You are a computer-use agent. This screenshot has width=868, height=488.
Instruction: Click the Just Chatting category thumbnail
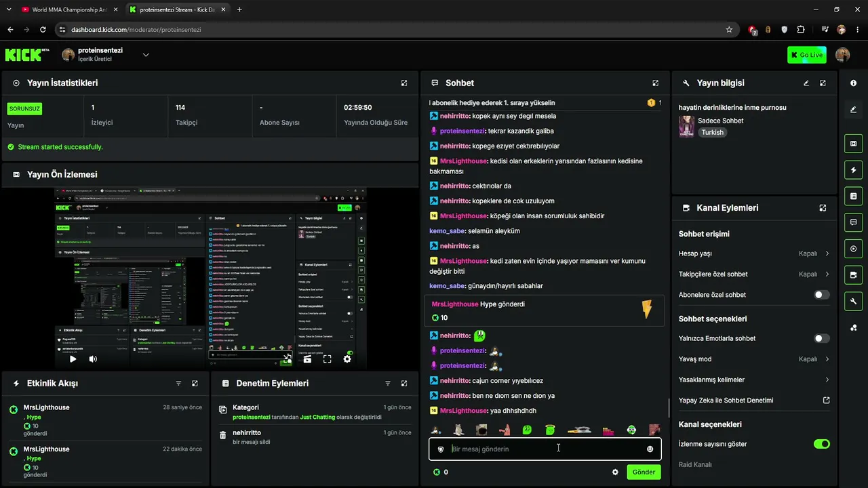(686, 127)
